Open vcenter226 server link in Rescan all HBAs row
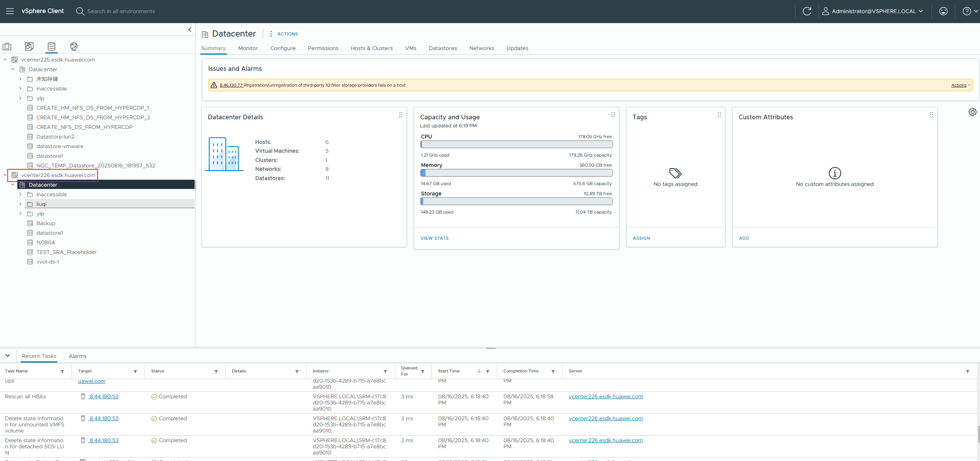980x461 pixels. point(606,396)
